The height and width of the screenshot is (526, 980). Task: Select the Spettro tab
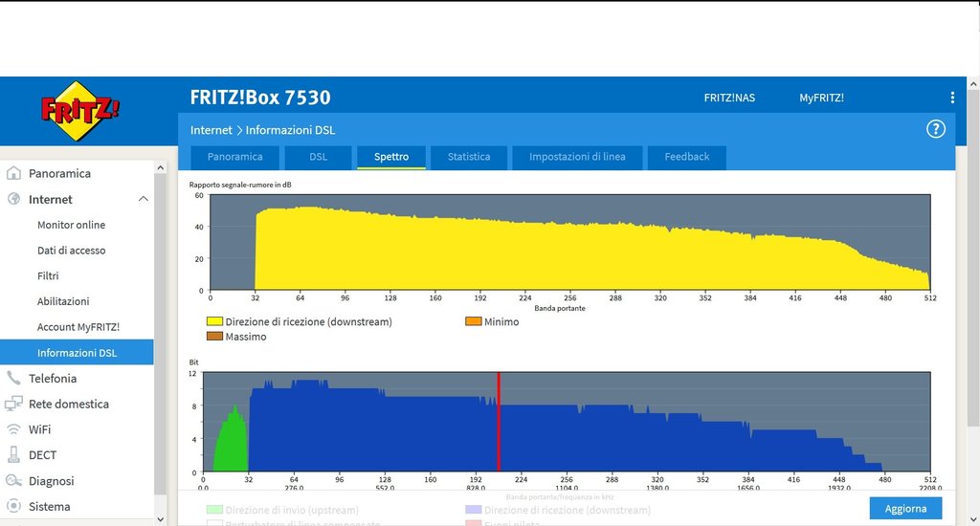point(391,157)
